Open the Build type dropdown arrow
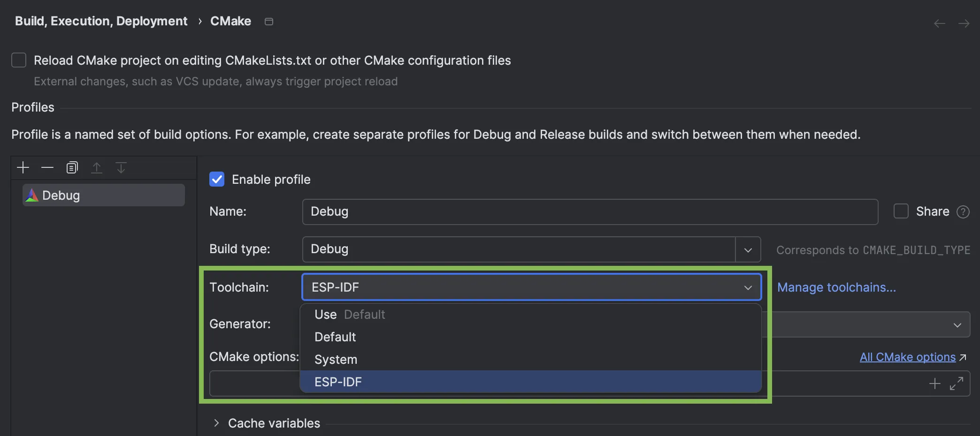 click(x=748, y=250)
